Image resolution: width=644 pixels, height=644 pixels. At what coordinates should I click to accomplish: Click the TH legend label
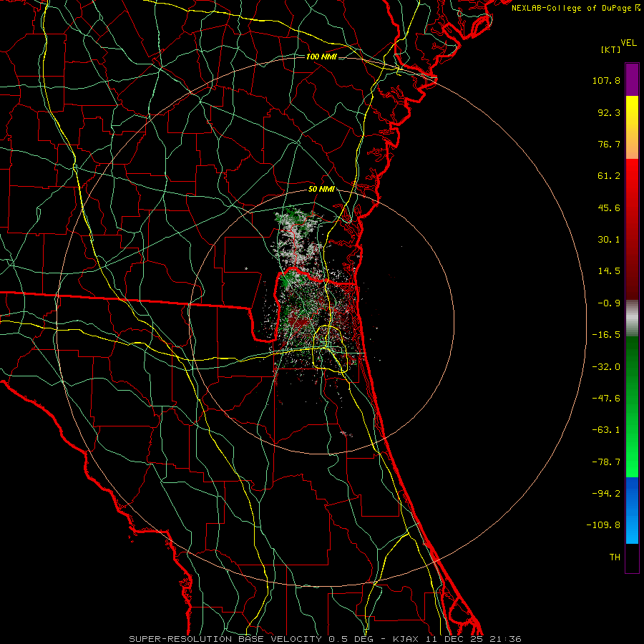[x=615, y=557]
